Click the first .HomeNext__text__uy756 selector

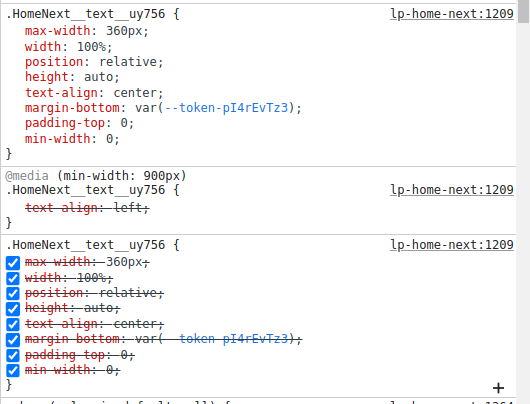pos(86,14)
